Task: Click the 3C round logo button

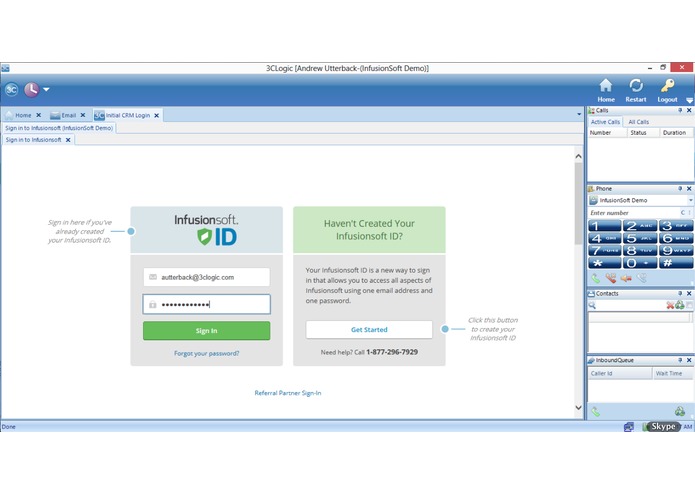Action: (12, 89)
